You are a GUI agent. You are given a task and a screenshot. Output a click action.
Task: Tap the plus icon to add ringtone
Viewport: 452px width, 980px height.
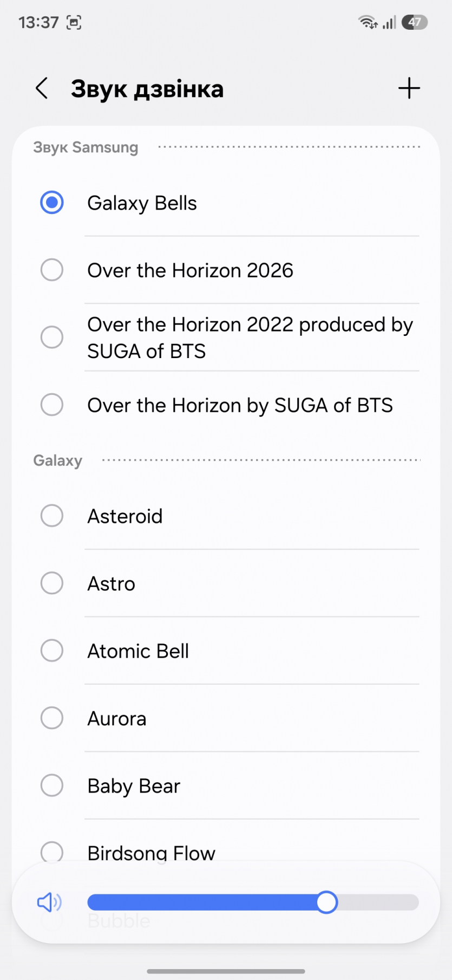point(409,88)
